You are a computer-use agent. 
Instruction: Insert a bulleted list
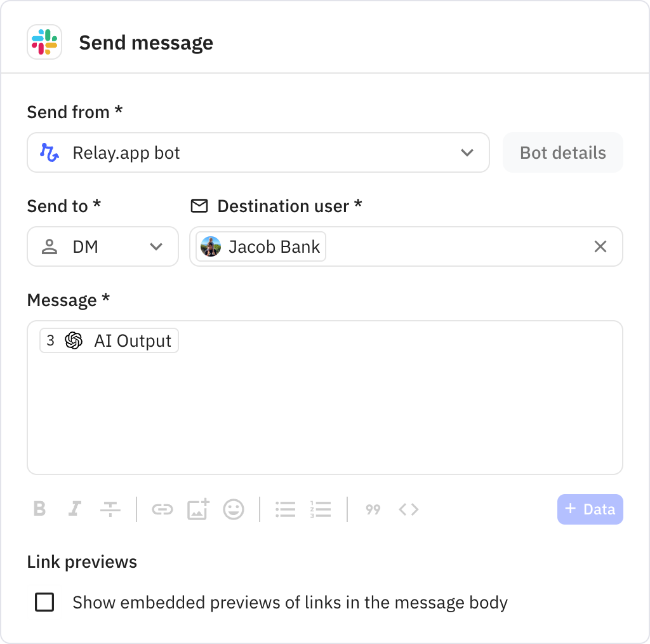(x=285, y=509)
